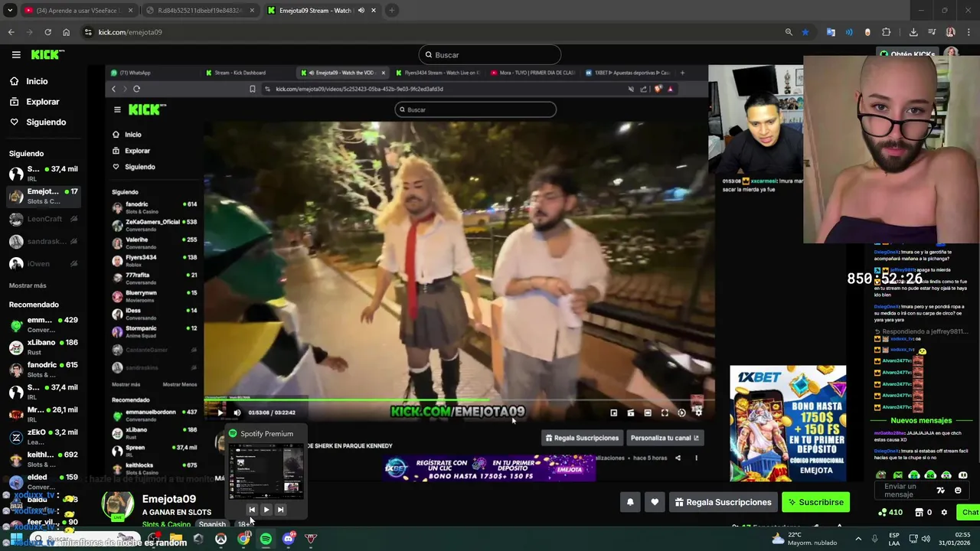Screen dimensions: 980x551
Task: Open Google Translate extension
Action: point(831,32)
